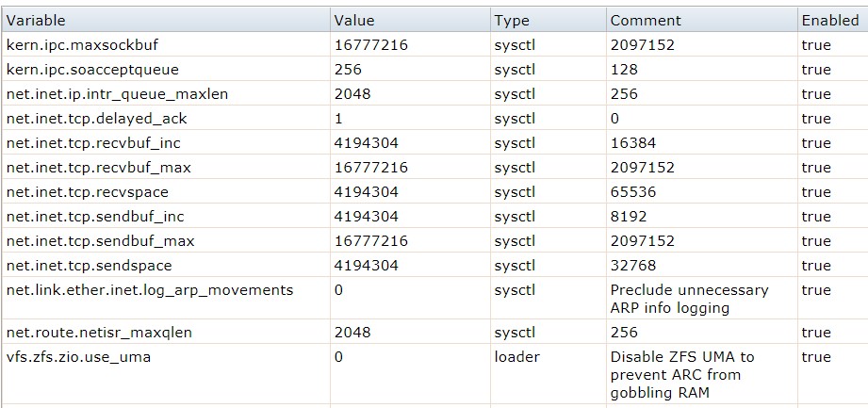Select the net.inet.tcp.recvbuf_max row
The height and width of the screenshot is (408, 868).
96,168
